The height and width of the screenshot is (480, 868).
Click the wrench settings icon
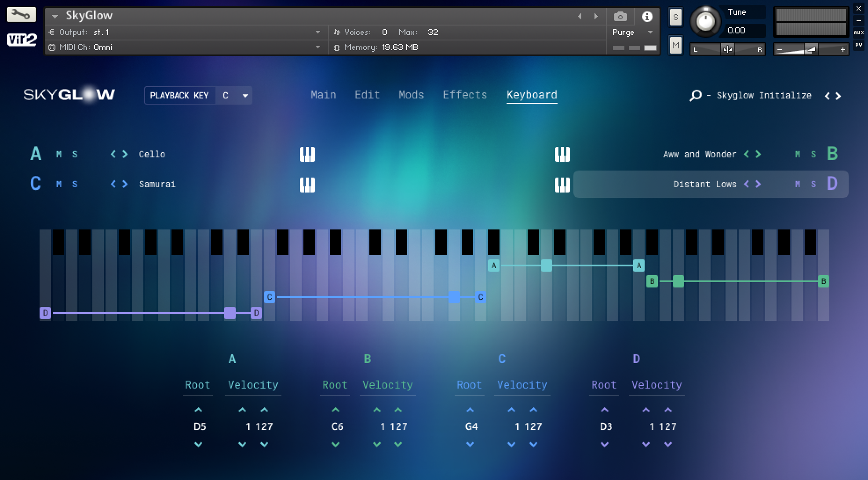coord(21,15)
